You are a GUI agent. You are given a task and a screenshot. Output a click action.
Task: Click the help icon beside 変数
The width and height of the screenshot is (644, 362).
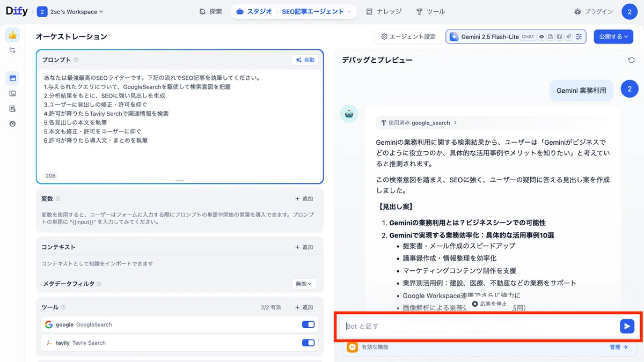tap(58, 199)
